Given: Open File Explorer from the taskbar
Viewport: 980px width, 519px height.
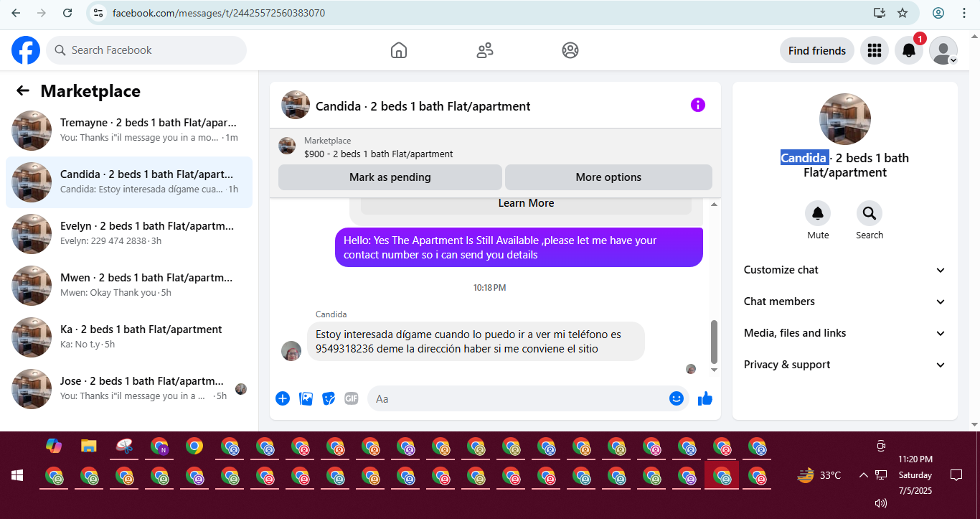Looking at the screenshot, I should [x=88, y=446].
